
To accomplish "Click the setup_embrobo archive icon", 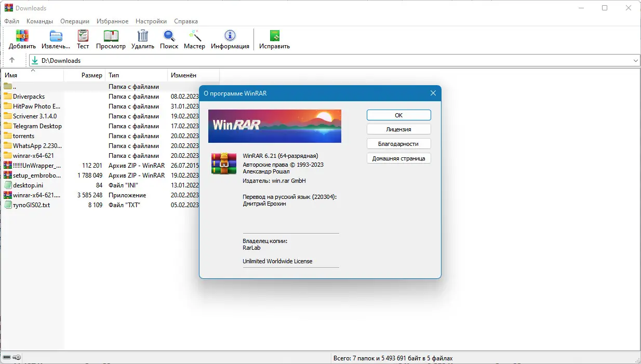I will pos(8,176).
